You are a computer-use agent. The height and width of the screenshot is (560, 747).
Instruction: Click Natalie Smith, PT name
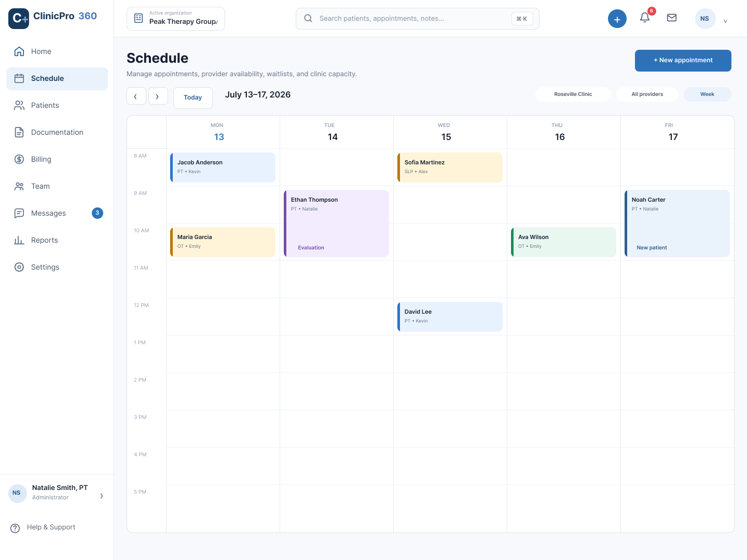click(60, 488)
